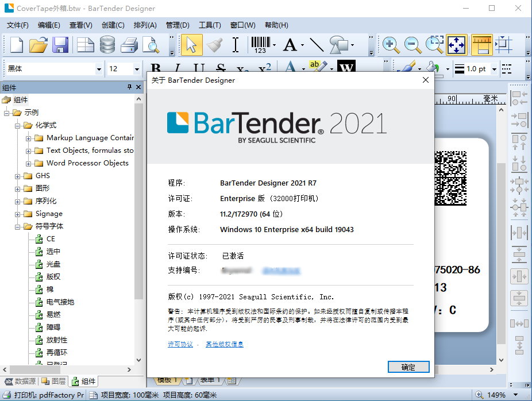
Task: Zoom to selection magnifier icon
Action: pos(435,45)
